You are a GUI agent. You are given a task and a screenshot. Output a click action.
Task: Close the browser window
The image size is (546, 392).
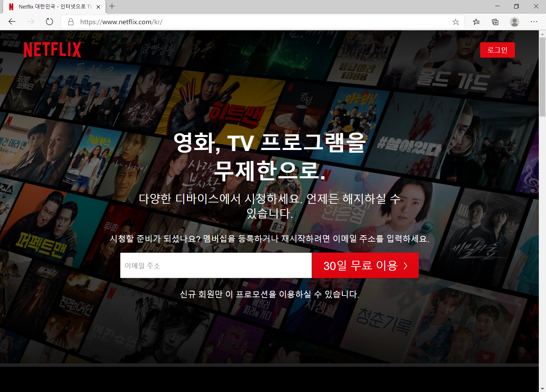pos(536,6)
